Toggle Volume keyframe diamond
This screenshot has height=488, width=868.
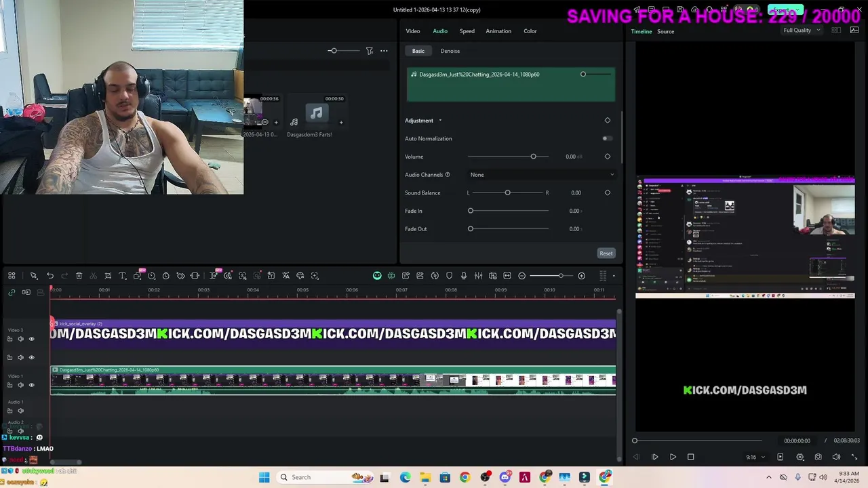(608, 157)
